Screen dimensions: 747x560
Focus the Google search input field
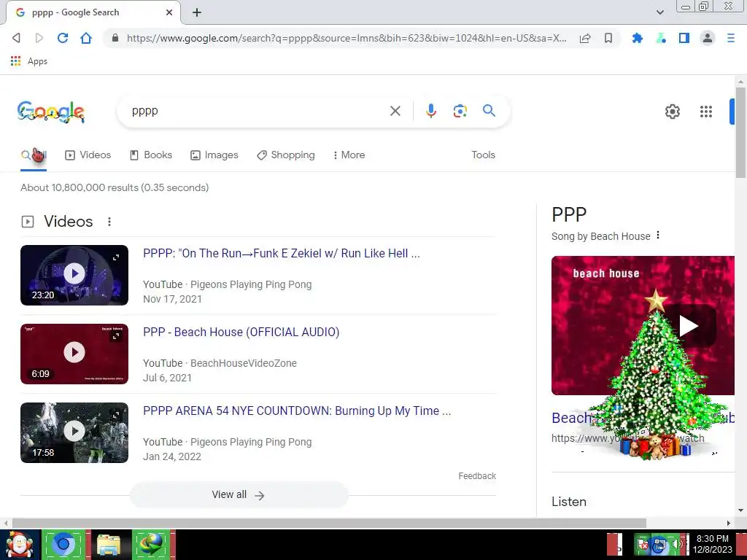(258, 111)
